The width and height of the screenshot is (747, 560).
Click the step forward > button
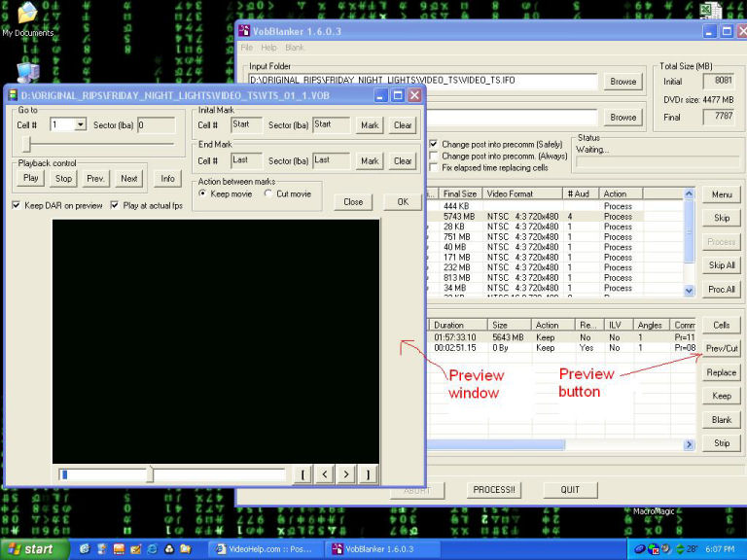pyautogui.click(x=346, y=474)
